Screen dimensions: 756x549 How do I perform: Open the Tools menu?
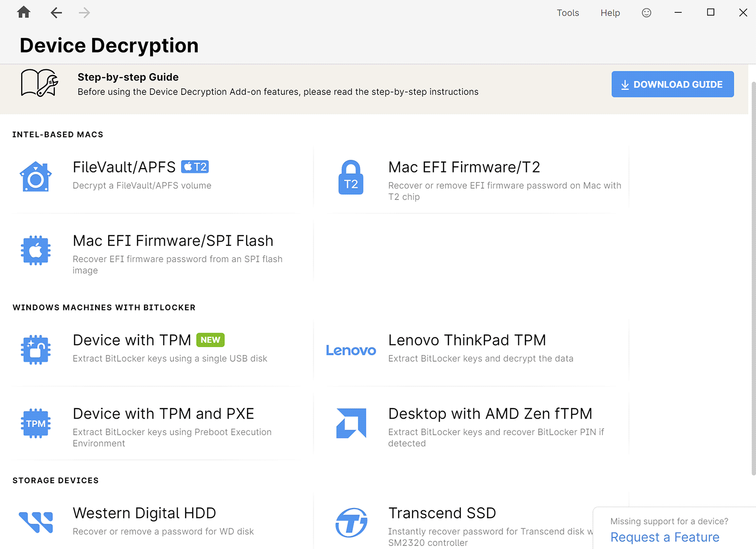pyautogui.click(x=567, y=13)
